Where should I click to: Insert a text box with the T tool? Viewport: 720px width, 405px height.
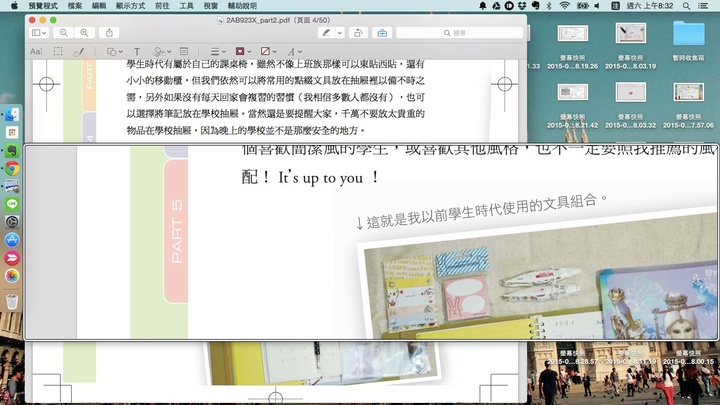[x=137, y=51]
